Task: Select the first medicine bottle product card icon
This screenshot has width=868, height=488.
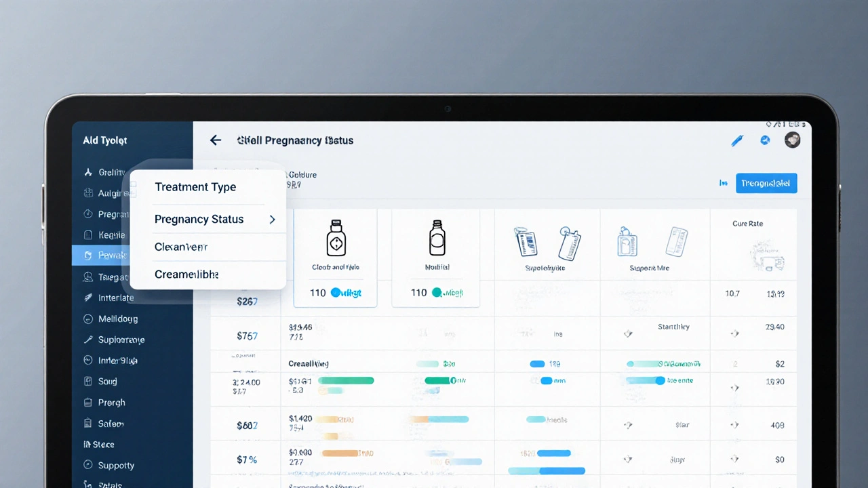Action: 335,238
